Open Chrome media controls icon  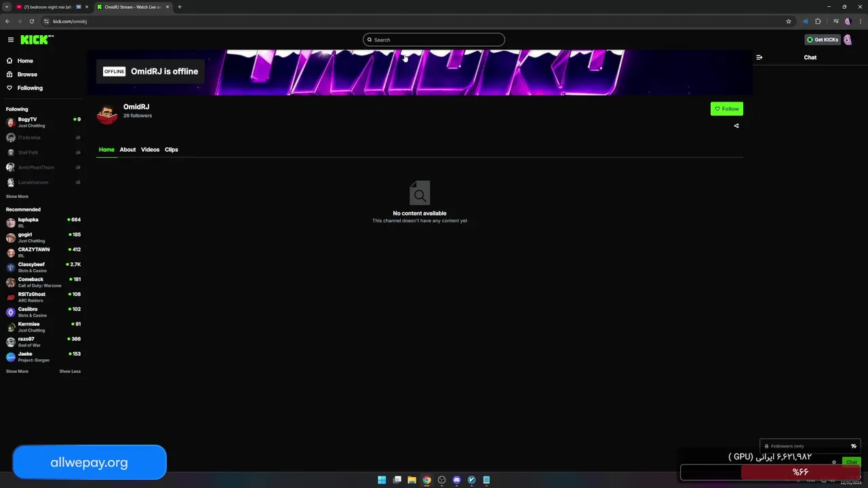(x=835, y=21)
